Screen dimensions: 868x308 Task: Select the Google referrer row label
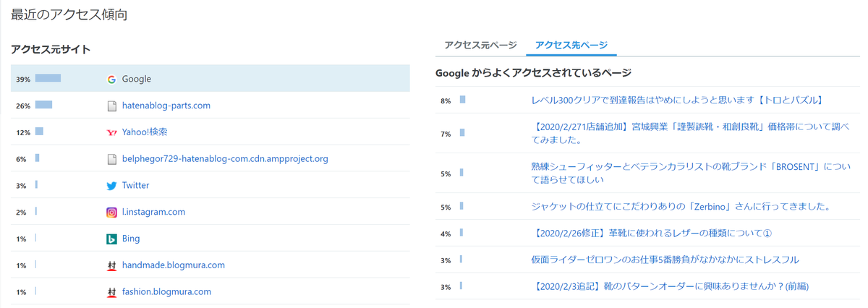coord(137,79)
